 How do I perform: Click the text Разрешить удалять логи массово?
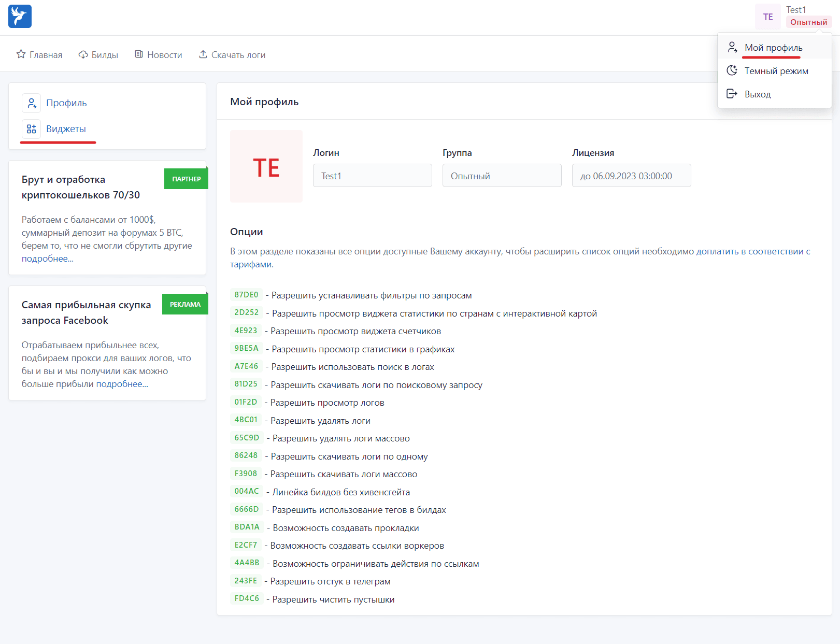click(341, 438)
